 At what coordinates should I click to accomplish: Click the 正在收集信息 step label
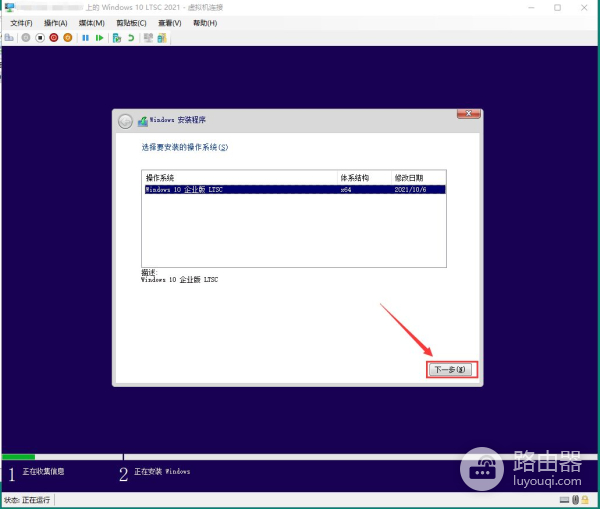point(43,471)
